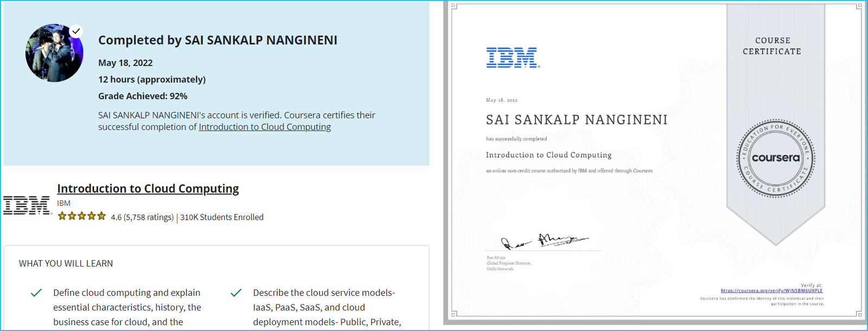The width and height of the screenshot is (868, 331).
Task: Click the non-credit course authorized by IBM line
Action: [569, 171]
